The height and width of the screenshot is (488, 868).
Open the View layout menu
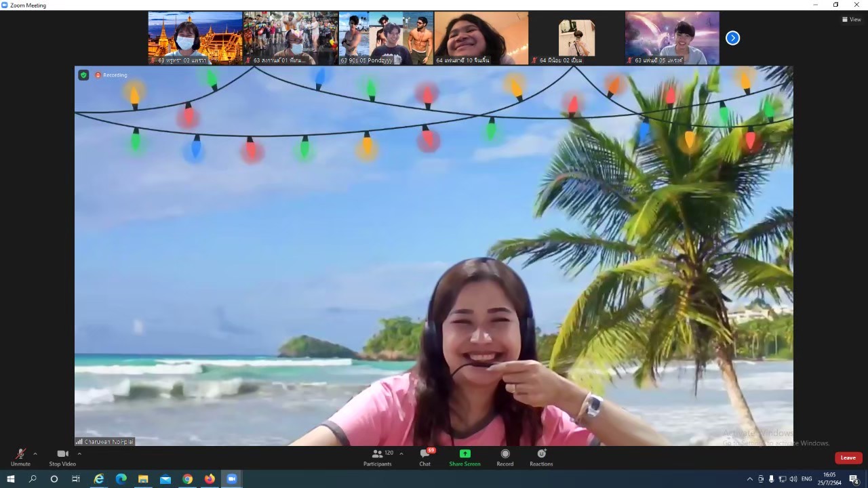851,20
